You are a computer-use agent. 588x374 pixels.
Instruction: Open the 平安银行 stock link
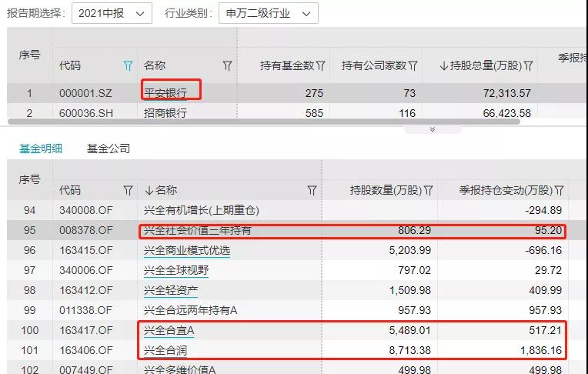click(x=165, y=93)
